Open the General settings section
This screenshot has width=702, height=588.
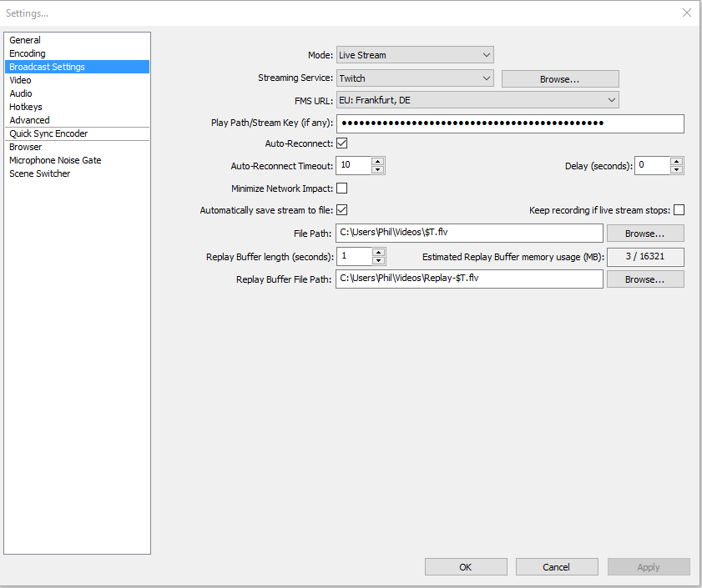77,40
